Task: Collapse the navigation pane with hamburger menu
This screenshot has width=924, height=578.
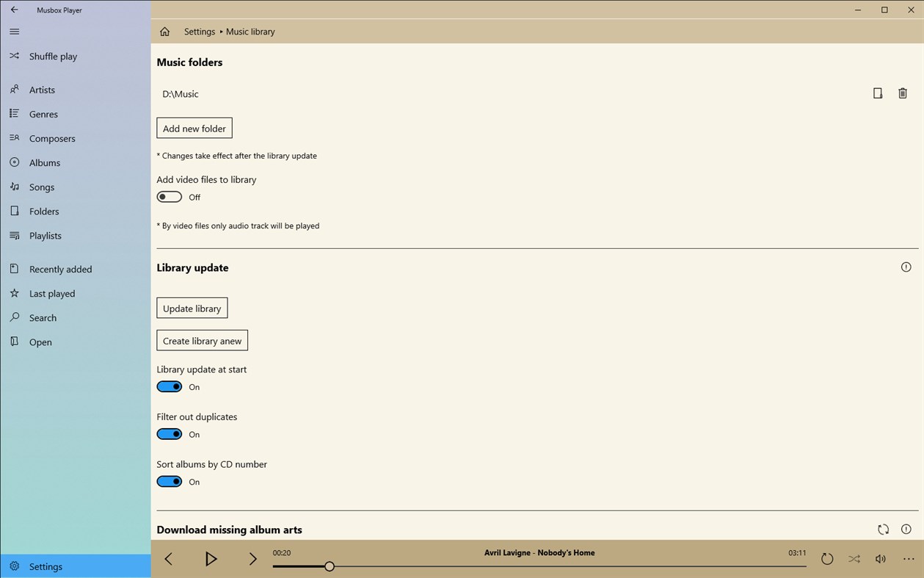Action: tap(13, 32)
